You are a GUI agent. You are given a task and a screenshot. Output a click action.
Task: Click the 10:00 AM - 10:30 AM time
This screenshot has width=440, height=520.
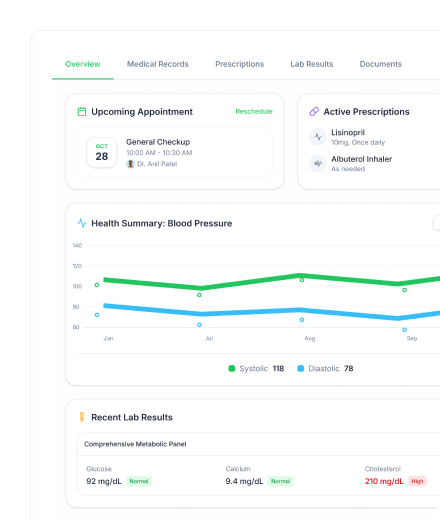[159, 153]
